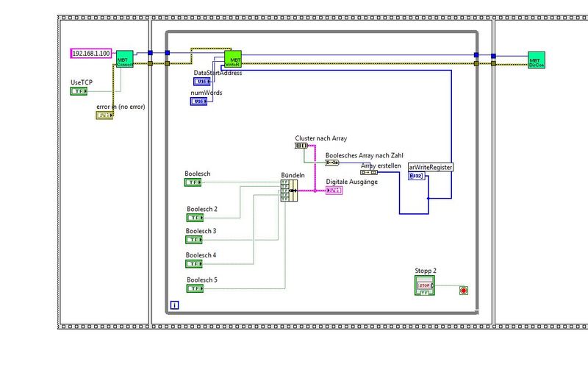The width and height of the screenshot is (588, 370).
Task: Select the error in cluster terminal
Action: pos(104,115)
